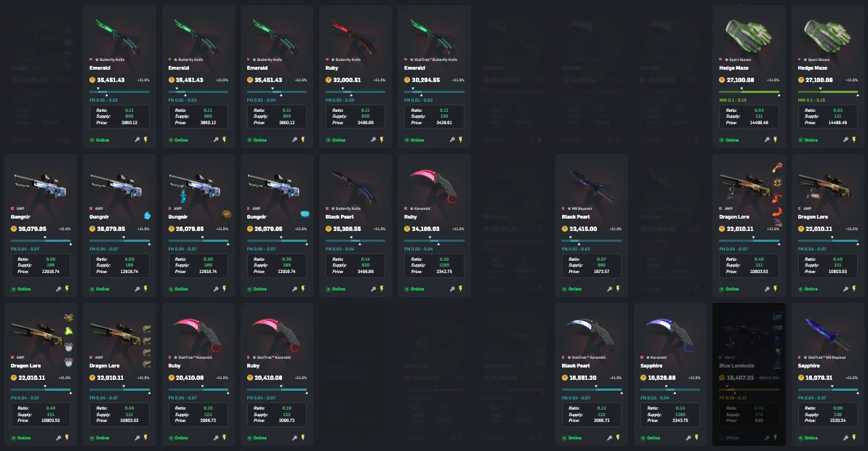
Task: Select the StatTrak M9 Bayonet Sapphire image
Action: pyautogui.click(x=826, y=333)
